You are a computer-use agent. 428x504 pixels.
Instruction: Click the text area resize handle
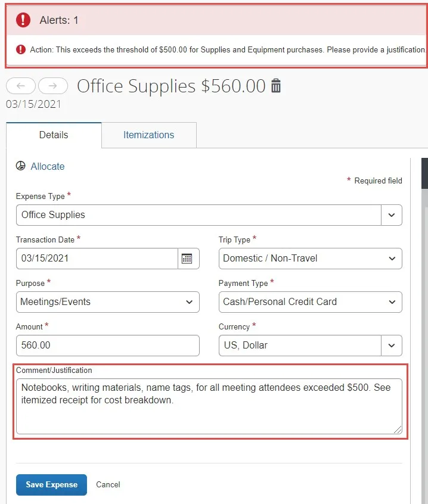point(398,430)
